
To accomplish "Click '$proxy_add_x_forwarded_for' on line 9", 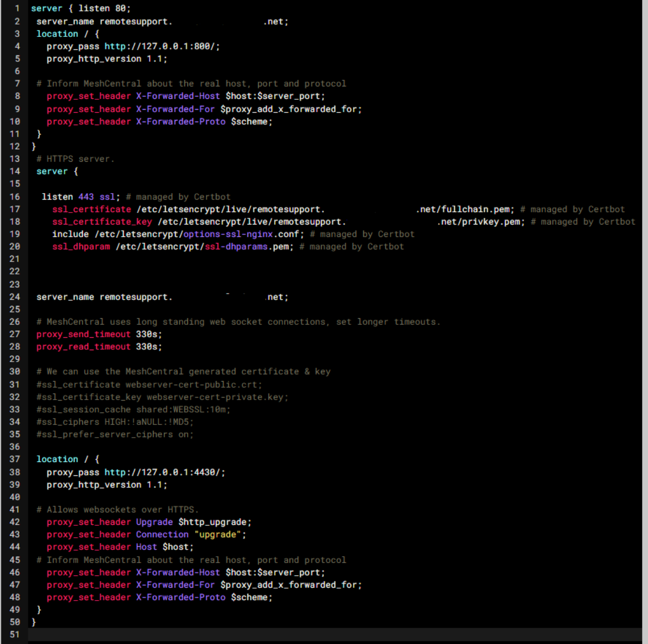I will tap(289, 109).
